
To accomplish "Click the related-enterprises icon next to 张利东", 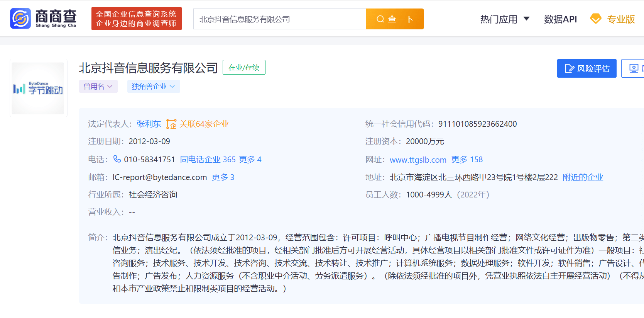I will click(171, 124).
